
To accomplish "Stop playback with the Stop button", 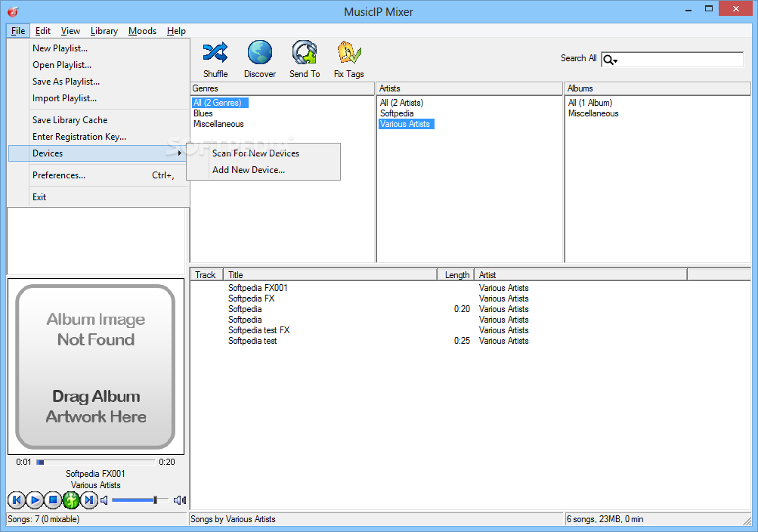I will (53, 500).
